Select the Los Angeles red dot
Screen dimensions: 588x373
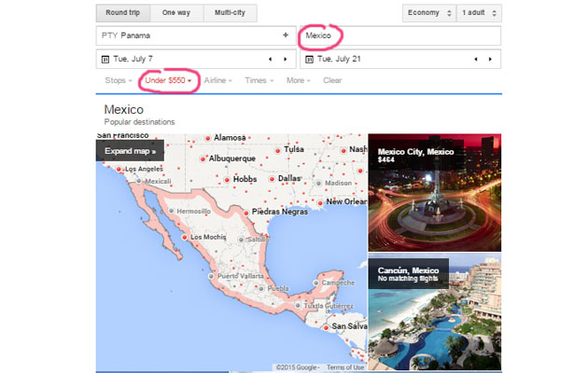pos(119,170)
